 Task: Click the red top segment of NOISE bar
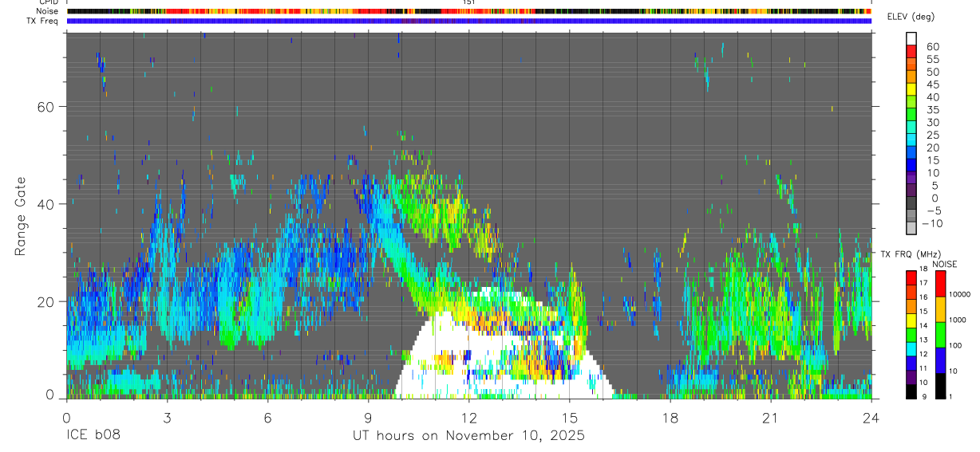pos(940,284)
